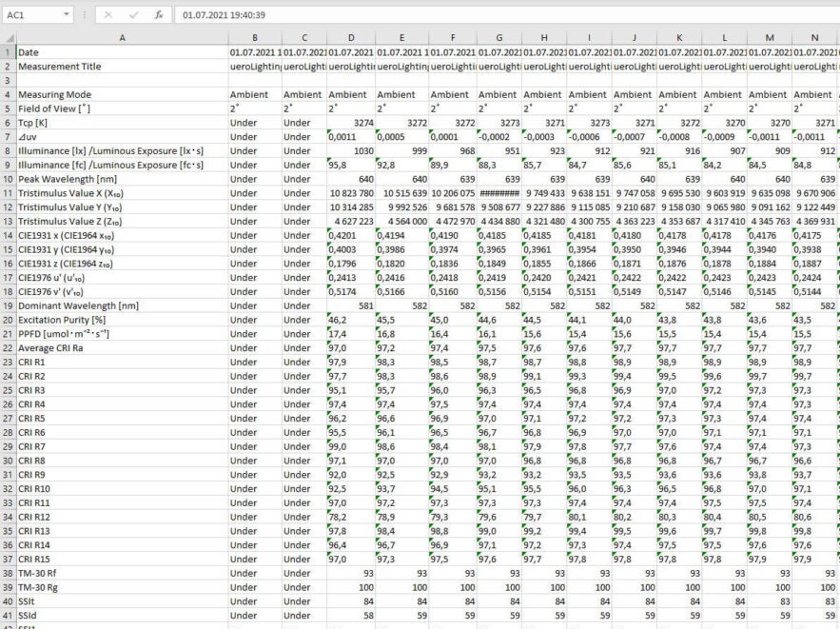The height and width of the screenshot is (629, 840).
Task: Click the Tcp value 3274 in column D
Action: click(350, 123)
